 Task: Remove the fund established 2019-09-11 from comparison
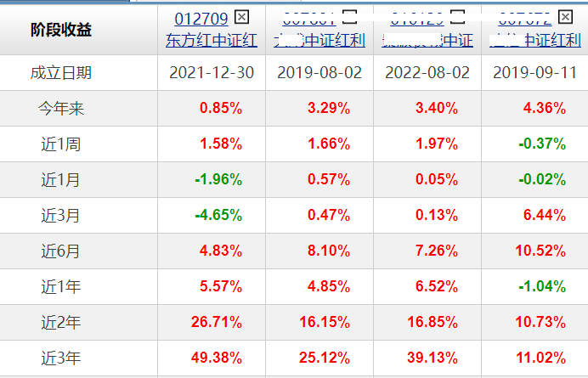coord(564,16)
